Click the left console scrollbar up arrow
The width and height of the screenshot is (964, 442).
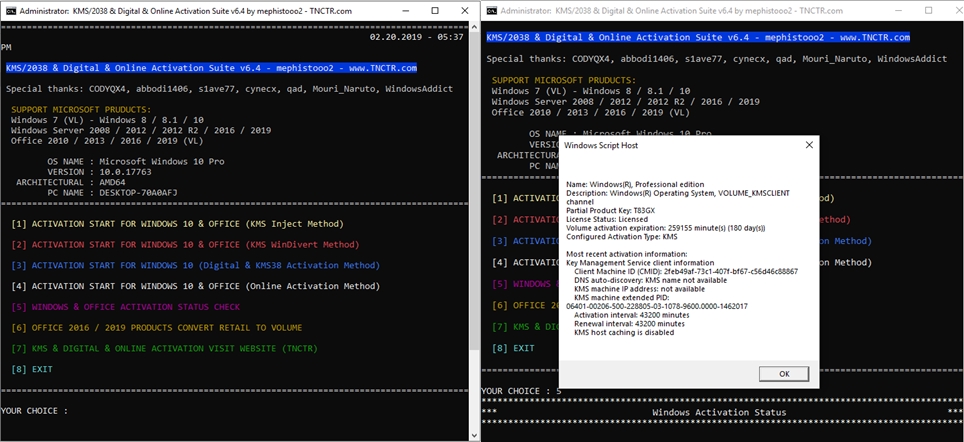tap(473, 28)
